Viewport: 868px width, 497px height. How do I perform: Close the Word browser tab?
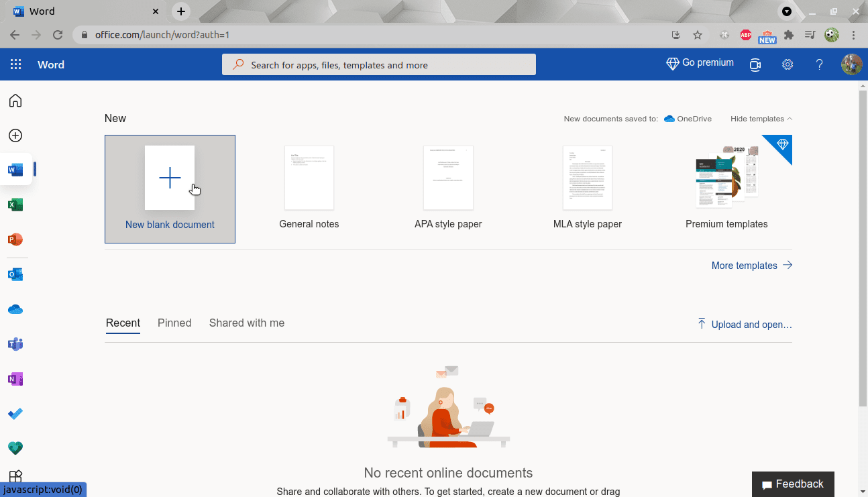point(156,11)
